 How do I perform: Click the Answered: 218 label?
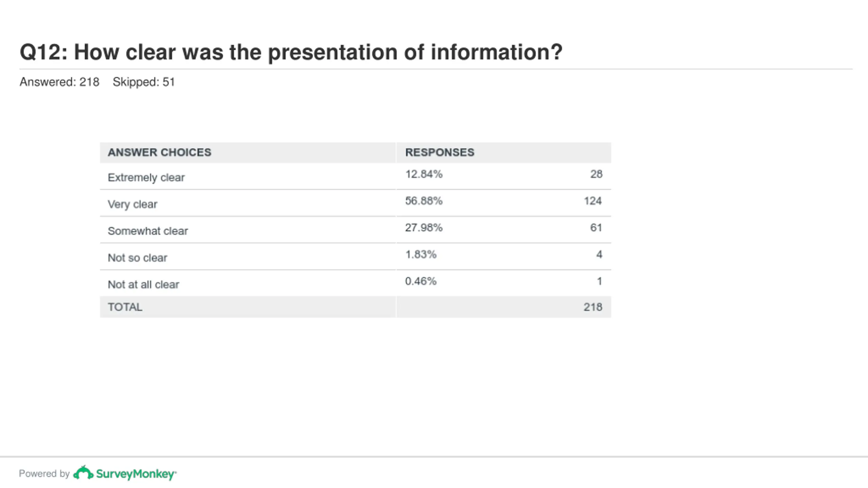click(x=59, y=82)
